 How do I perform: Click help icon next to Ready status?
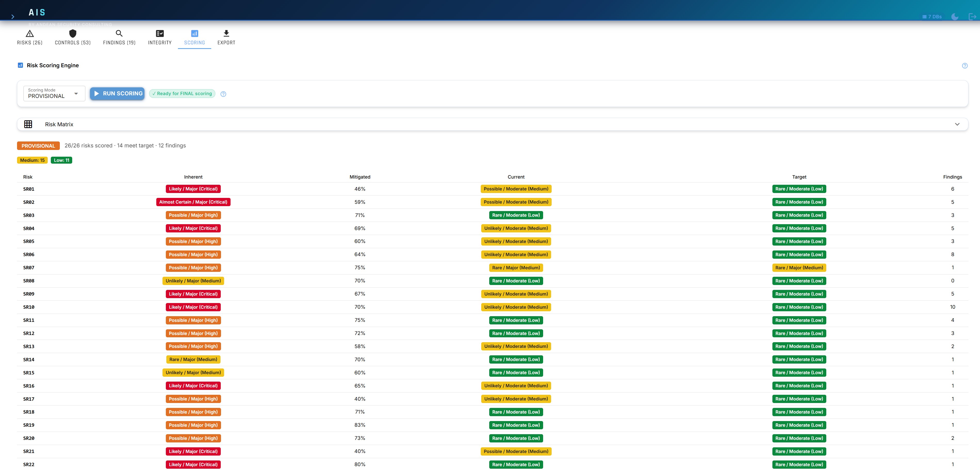[x=223, y=94]
